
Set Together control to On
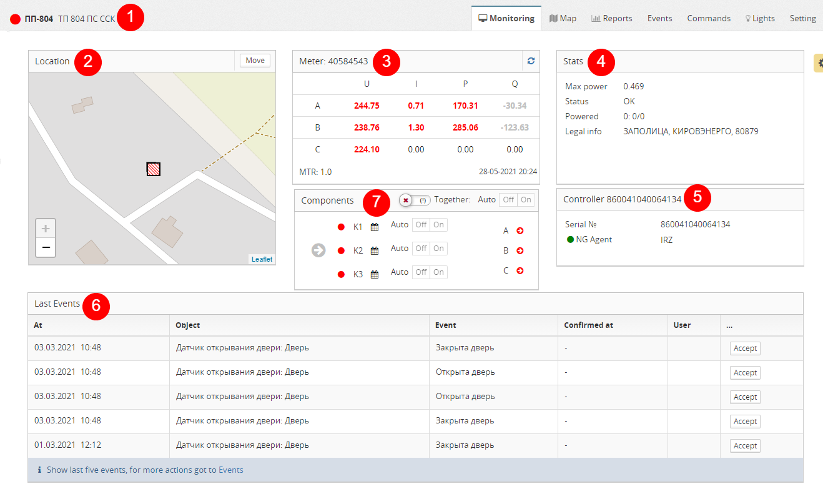tap(526, 200)
